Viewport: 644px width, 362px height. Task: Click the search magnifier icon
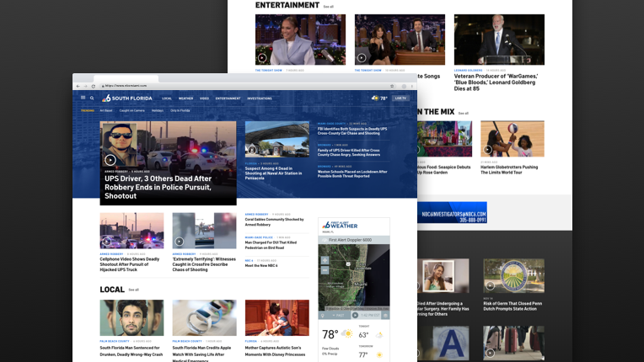(92, 98)
